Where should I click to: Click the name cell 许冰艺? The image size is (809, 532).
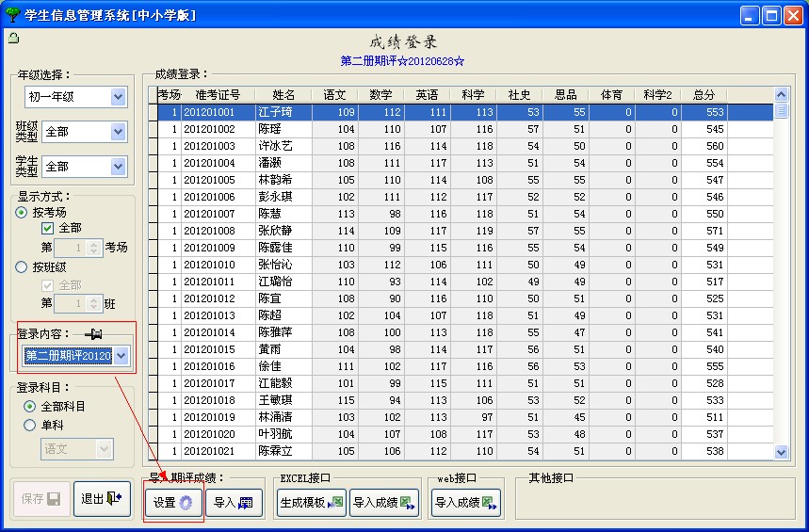coord(283,146)
